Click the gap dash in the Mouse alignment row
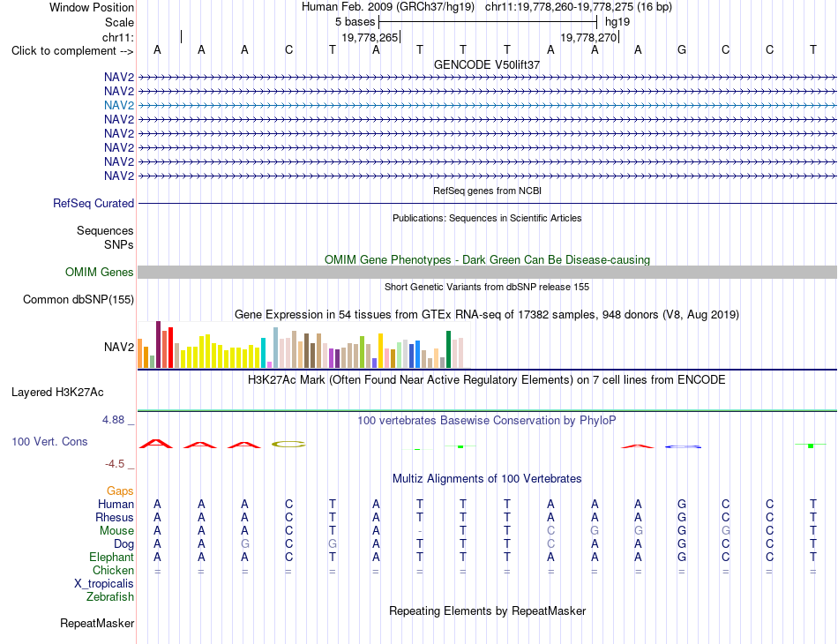 coord(420,531)
